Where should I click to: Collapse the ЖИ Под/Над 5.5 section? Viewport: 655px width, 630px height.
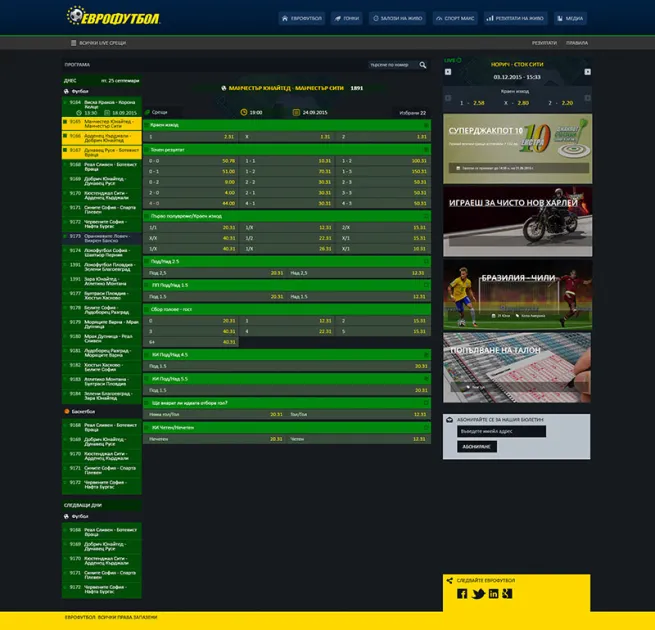426,379
